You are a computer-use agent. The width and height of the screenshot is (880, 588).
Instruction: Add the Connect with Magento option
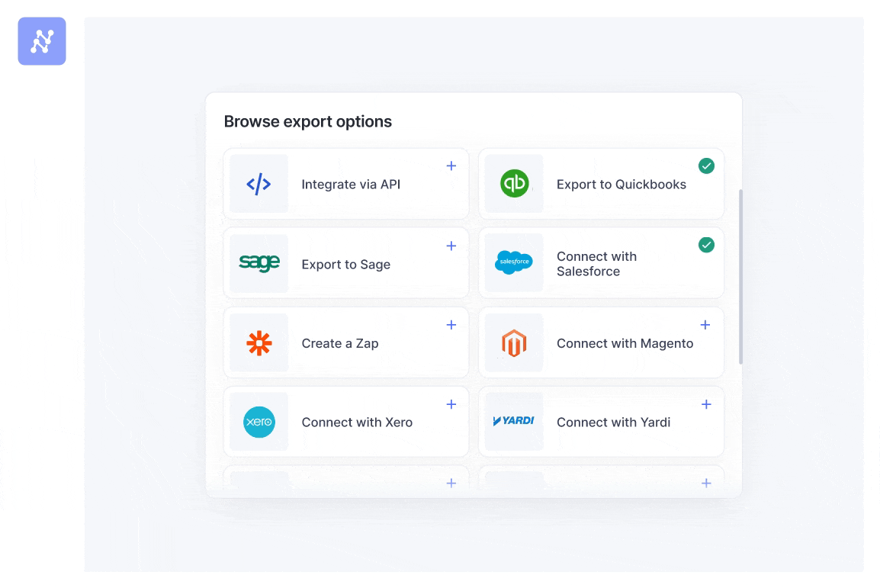coord(705,325)
